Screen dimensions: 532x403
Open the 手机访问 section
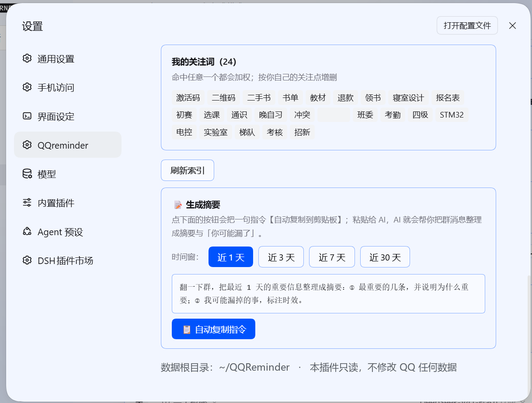click(x=68, y=87)
